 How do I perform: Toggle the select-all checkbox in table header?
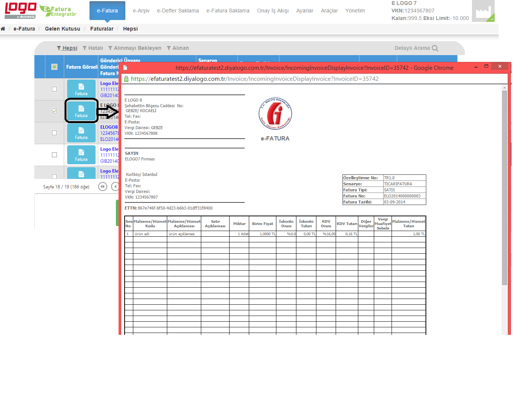(x=54, y=67)
